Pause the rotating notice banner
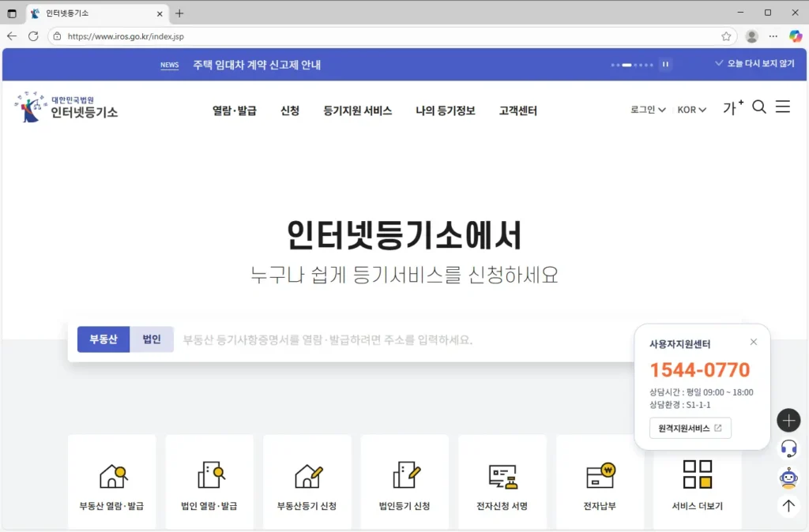 (666, 65)
